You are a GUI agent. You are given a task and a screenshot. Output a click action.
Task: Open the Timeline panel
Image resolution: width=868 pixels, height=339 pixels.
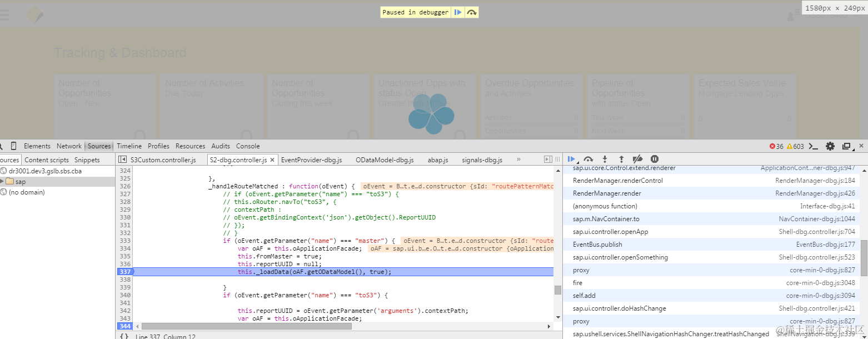pyautogui.click(x=129, y=146)
